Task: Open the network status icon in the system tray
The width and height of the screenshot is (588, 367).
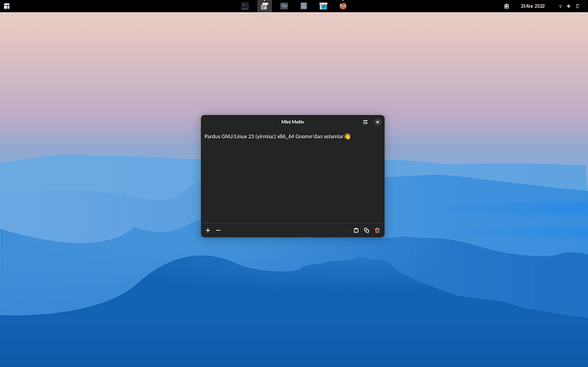Action: [560, 6]
